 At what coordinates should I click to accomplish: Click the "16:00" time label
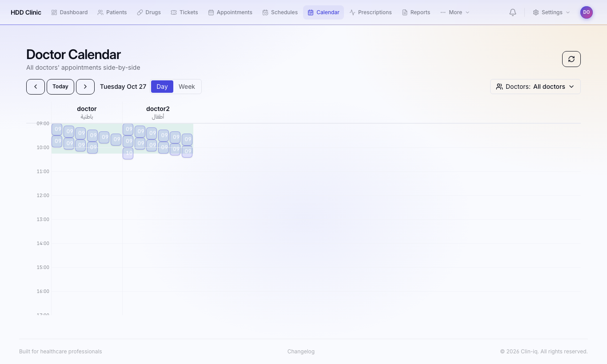(43, 291)
